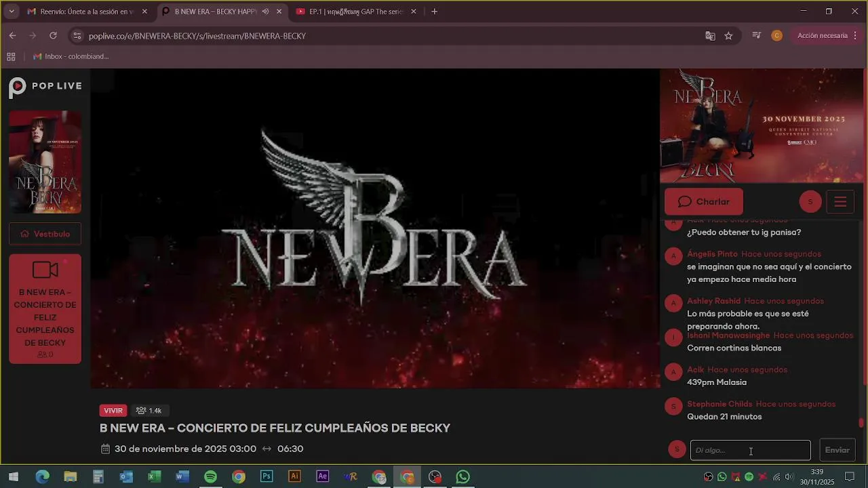Click the date '30 de noviembre de 2025 03:00'
The image size is (868, 488).
(185, 449)
